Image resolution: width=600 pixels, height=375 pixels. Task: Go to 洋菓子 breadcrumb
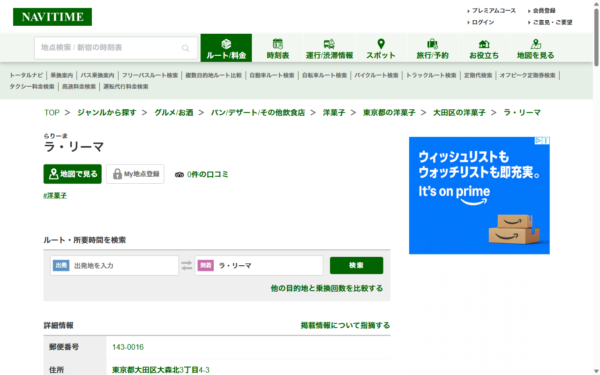click(x=334, y=112)
